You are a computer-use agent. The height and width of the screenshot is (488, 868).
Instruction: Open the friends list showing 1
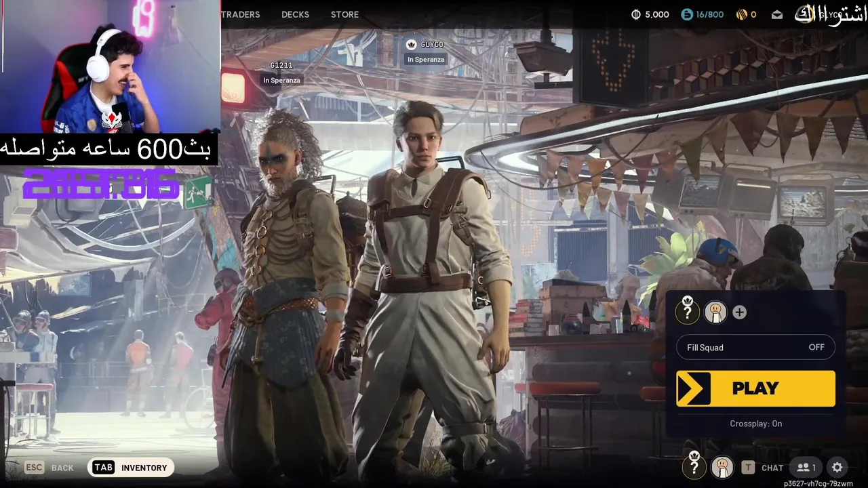coord(806,468)
